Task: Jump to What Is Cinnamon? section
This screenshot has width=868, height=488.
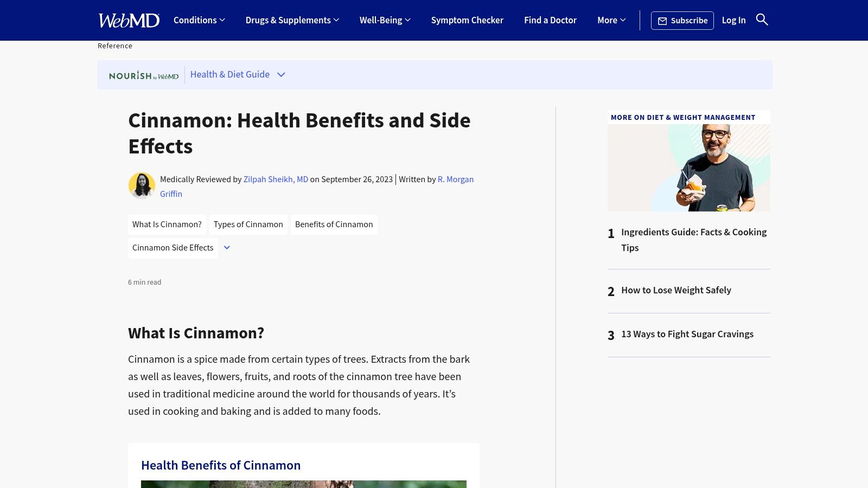Action: coord(167,224)
